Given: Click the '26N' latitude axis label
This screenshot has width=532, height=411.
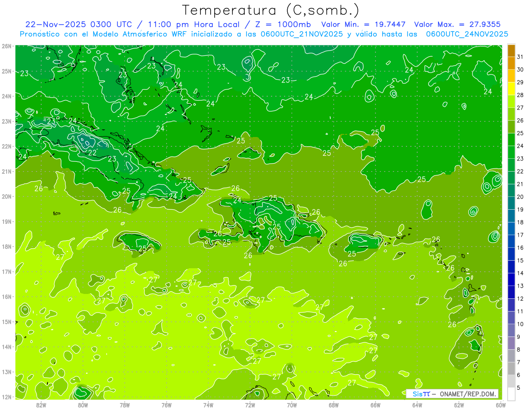Looking at the screenshot, I should click(x=7, y=46).
